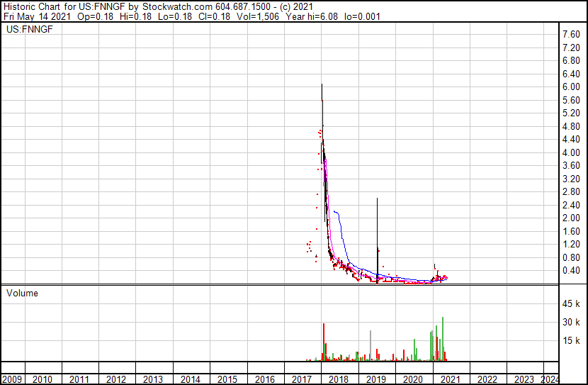The width and height of the screenshot is (588, 385).
Task: Select the 2015 label on time axis
Action: coord(227,379)
